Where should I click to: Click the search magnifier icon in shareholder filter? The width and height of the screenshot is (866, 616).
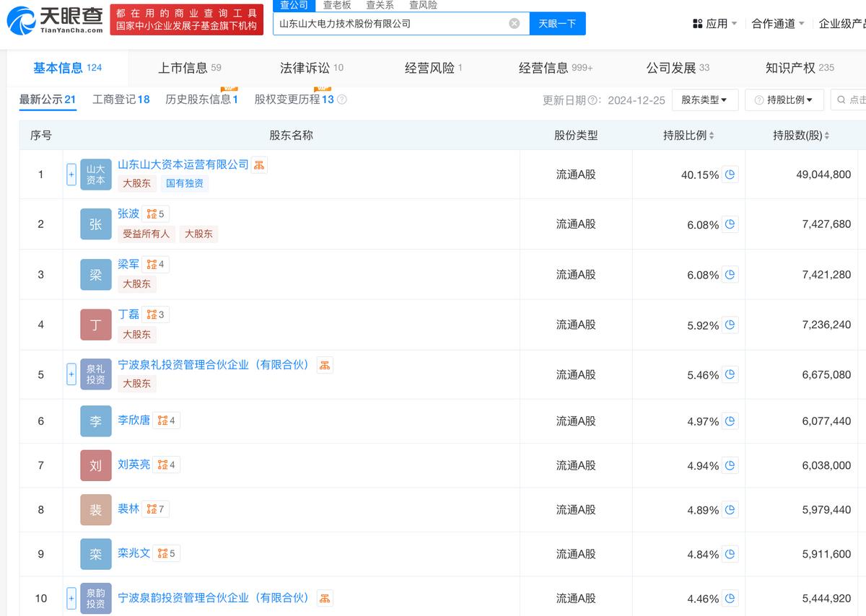(842, 100)
